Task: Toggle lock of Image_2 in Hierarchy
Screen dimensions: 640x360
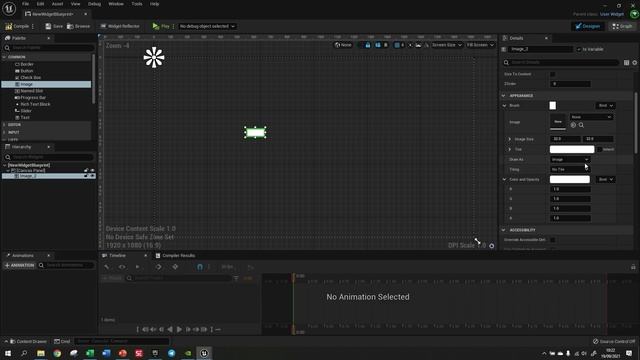Action: (86, 176)
